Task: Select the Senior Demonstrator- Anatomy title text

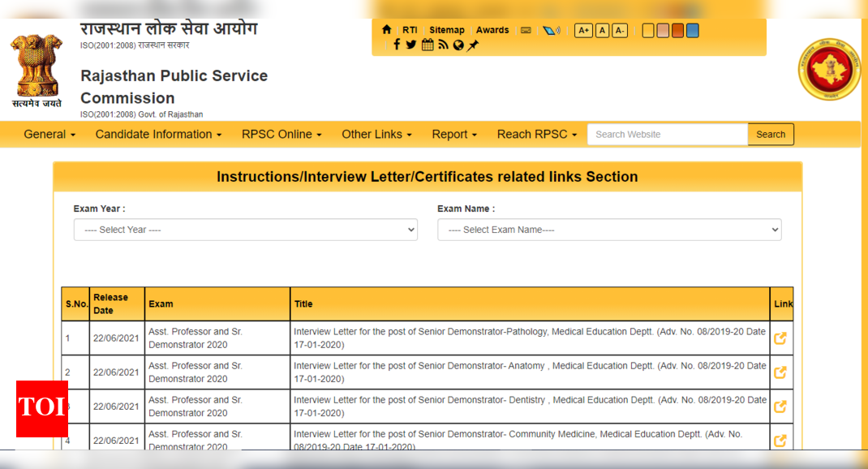Action: [529, 372]
